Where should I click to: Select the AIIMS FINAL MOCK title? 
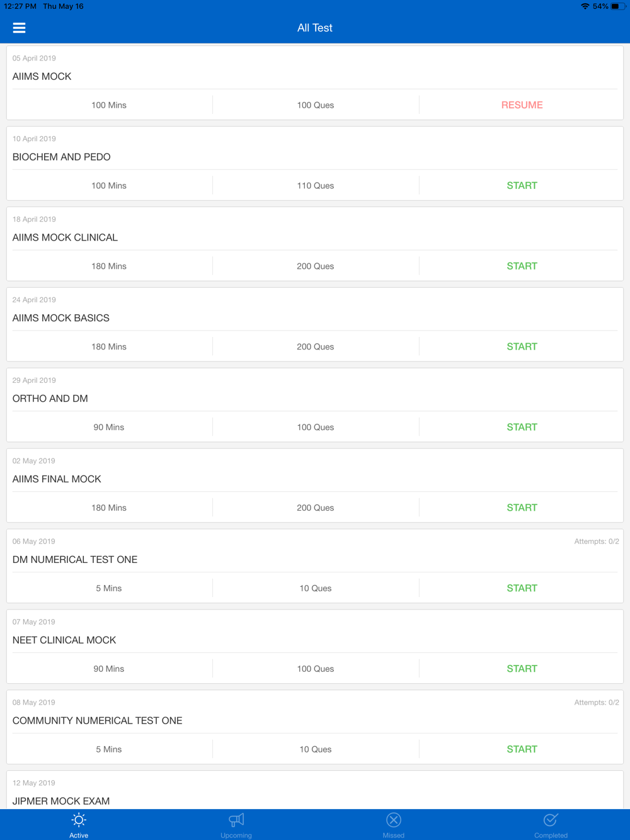(x=57, y=479)
